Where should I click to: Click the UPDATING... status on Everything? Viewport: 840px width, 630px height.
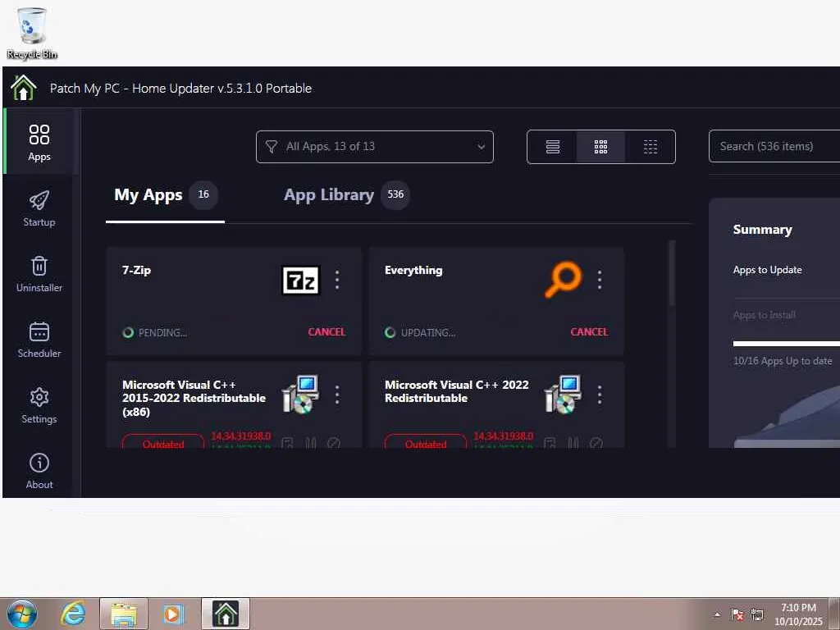coord(428,333)
